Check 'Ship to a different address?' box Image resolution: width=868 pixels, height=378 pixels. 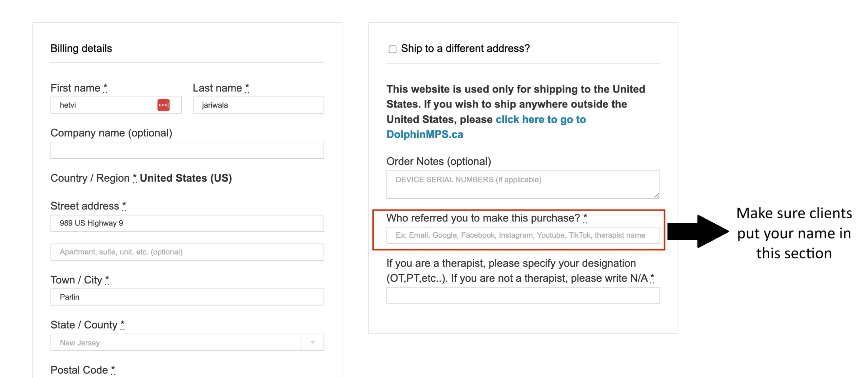click(x=392, y=49)
